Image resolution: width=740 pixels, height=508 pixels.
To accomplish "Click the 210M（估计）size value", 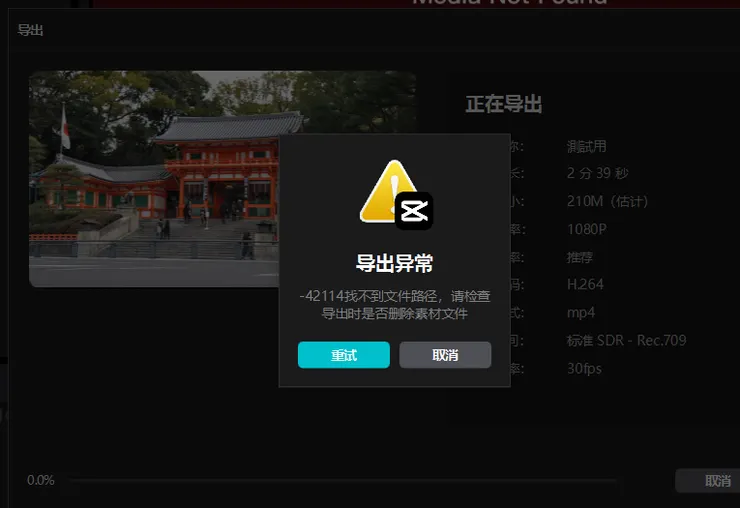I will click(607, 202).
